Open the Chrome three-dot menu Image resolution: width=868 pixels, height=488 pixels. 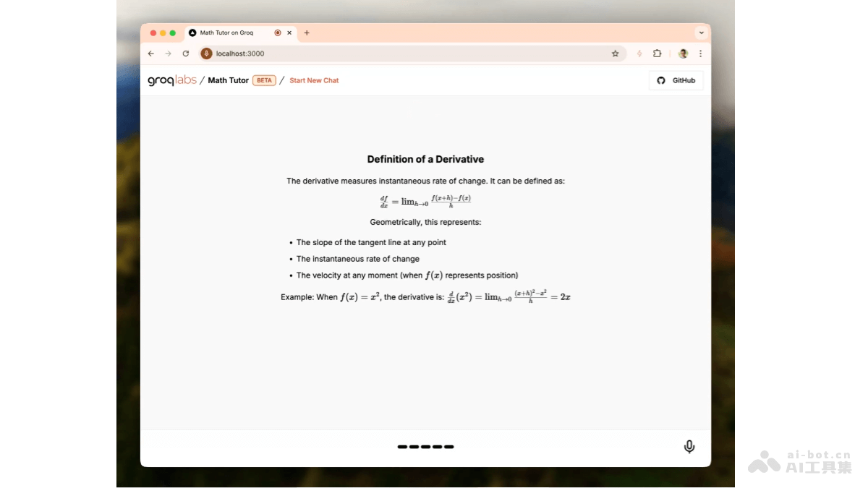click(699, 53)
